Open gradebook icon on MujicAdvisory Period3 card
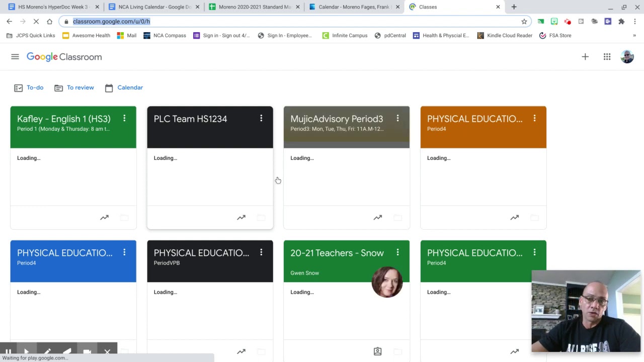 378,218
